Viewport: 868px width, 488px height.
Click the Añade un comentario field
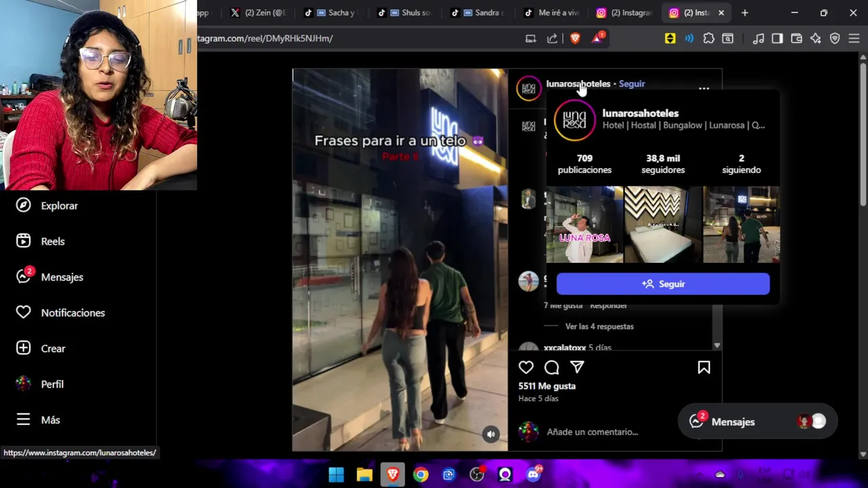[x=592, y=432]
